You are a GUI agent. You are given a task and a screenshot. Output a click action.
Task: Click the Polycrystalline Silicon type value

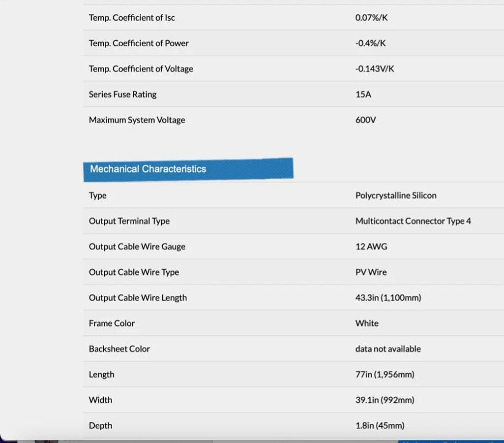point(396,195)
